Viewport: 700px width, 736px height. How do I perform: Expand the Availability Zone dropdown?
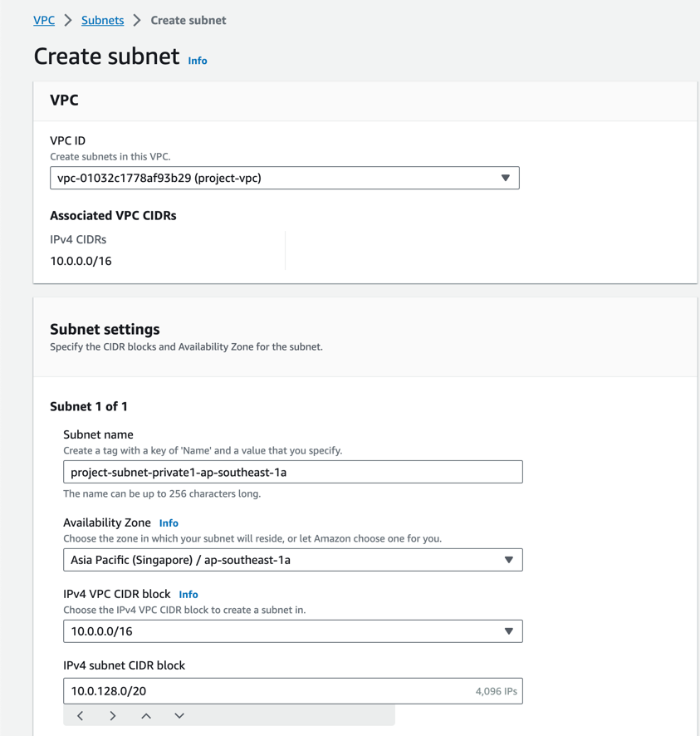tap(508, 560)
